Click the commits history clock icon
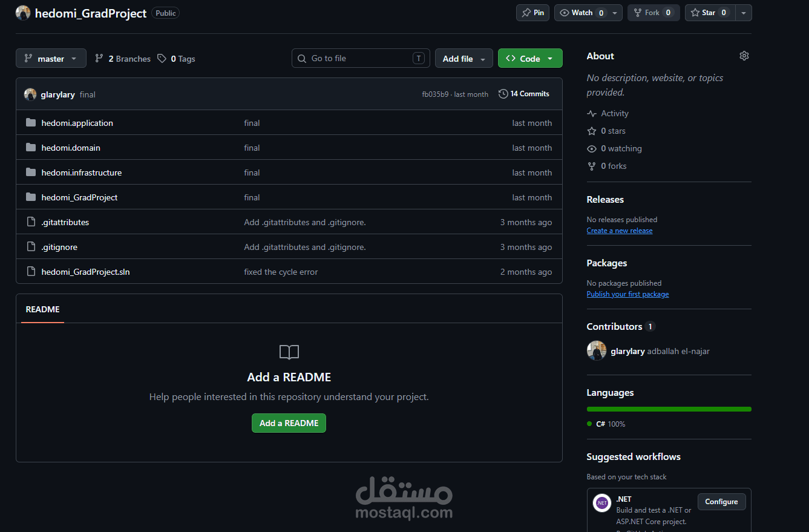Image resolution: width=809 pixels, height=532 pixels. 503,94
